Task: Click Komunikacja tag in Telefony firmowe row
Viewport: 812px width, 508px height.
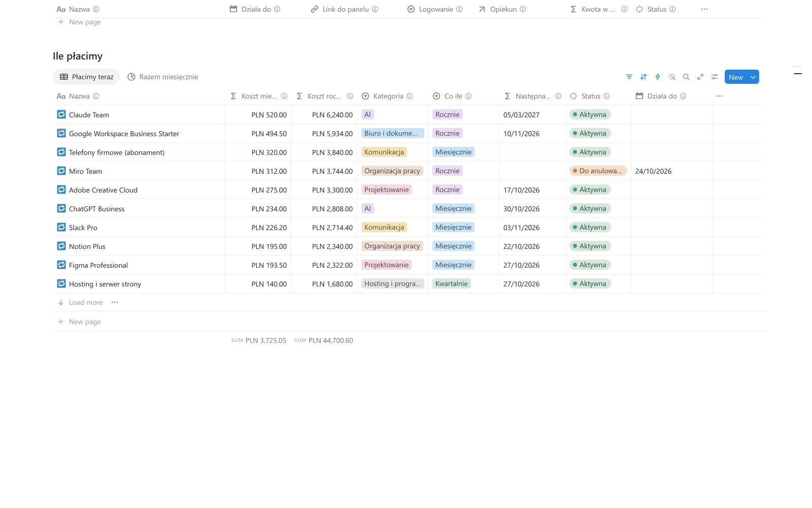Action: click(x=384, y=152)
